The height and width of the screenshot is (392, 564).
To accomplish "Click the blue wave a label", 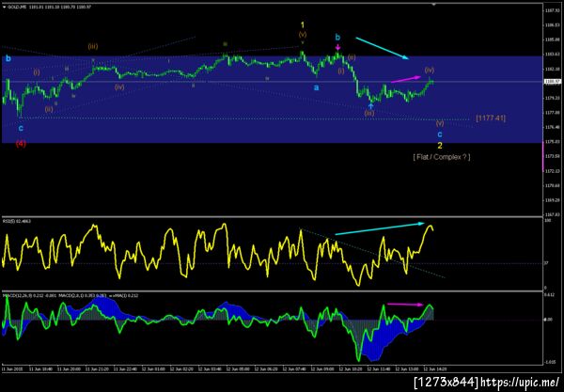I will point(316,87).
